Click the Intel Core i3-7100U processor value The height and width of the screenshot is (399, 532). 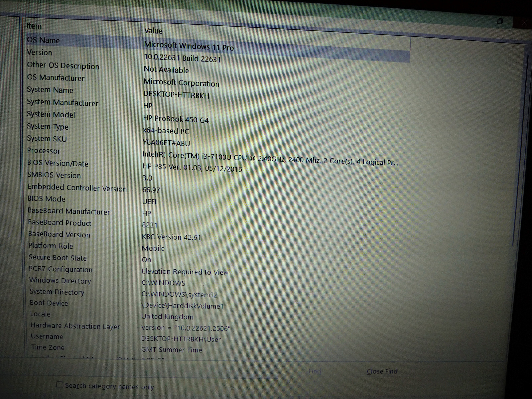(270, 159)
